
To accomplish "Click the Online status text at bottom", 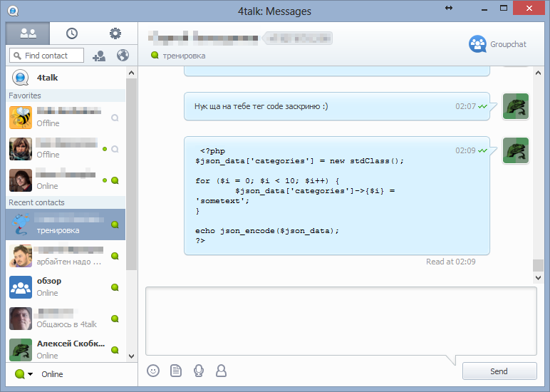I will 52,374.
